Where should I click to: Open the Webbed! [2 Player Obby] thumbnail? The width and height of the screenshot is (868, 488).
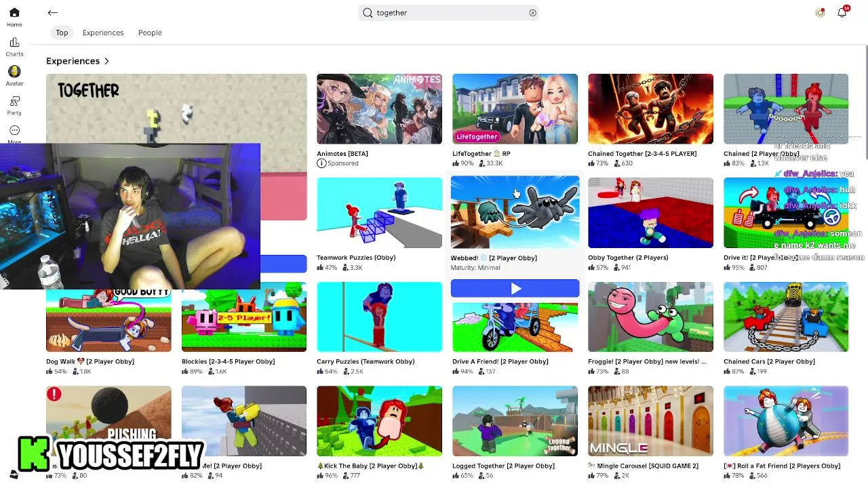[x=515, y=212]
